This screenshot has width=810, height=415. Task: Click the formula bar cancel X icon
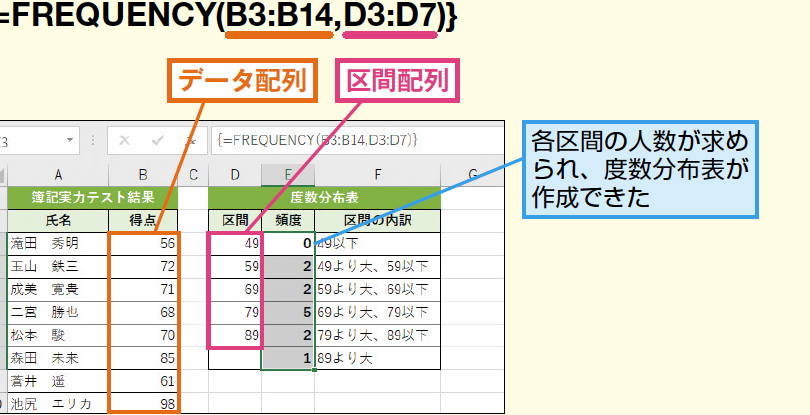[124, 141]
